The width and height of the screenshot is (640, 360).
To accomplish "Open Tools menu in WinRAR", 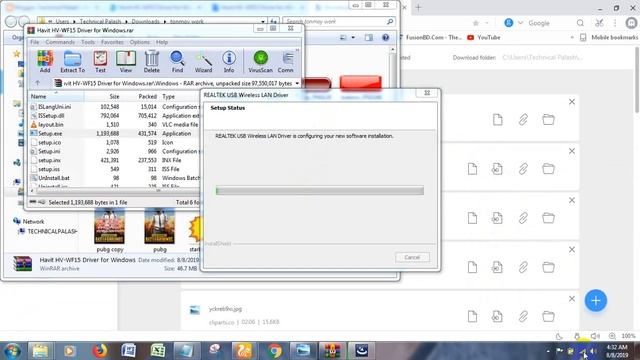I will pyautogui.click(x=88, y=42).
